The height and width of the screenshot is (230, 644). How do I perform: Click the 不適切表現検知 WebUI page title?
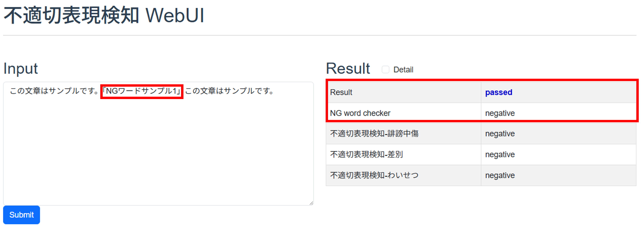pyautogui.click(x=104, y=15)
